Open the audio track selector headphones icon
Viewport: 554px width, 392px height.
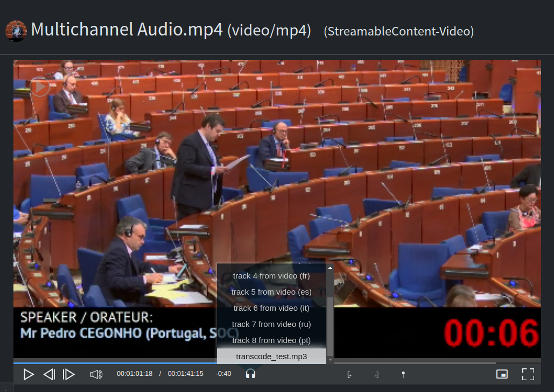click(x=250, y=374)
